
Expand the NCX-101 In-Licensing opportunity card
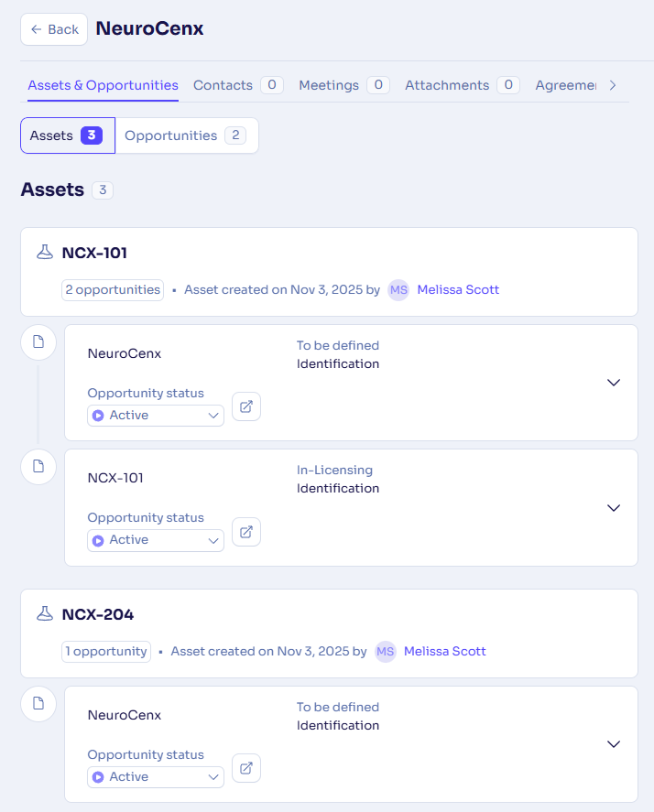614,507
